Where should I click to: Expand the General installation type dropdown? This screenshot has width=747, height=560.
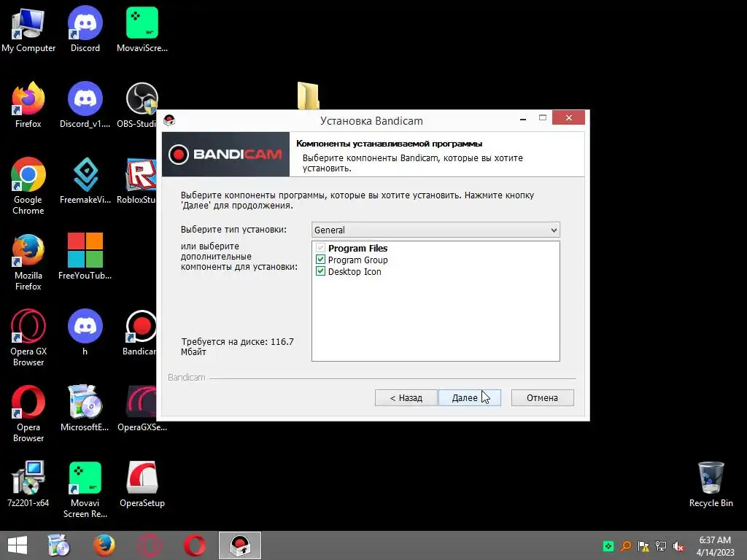pyautogui.click(x=436, y=230)
